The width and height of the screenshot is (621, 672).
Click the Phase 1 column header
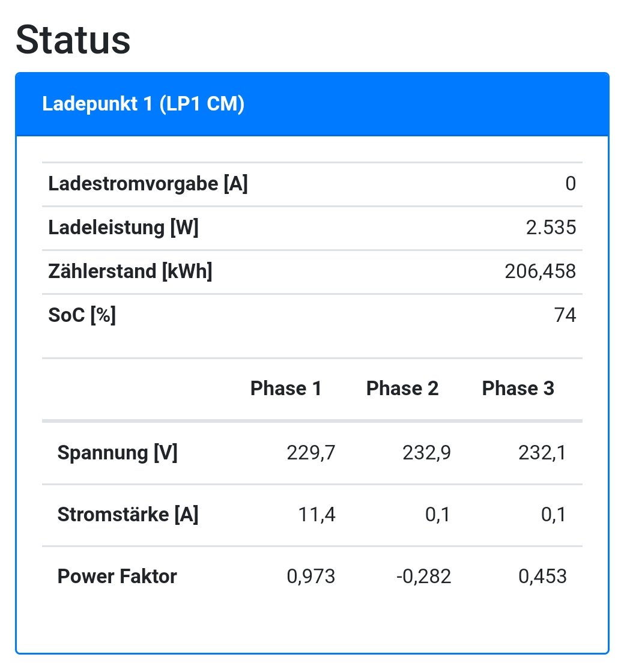286,389
